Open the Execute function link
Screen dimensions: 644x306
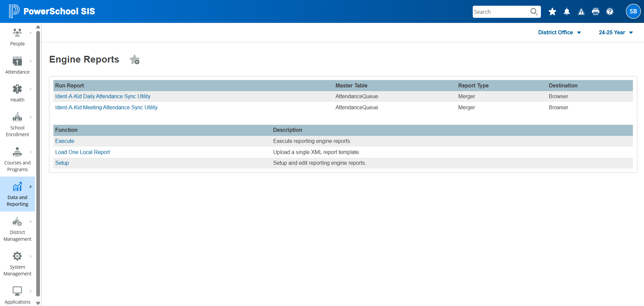(65, 141)
